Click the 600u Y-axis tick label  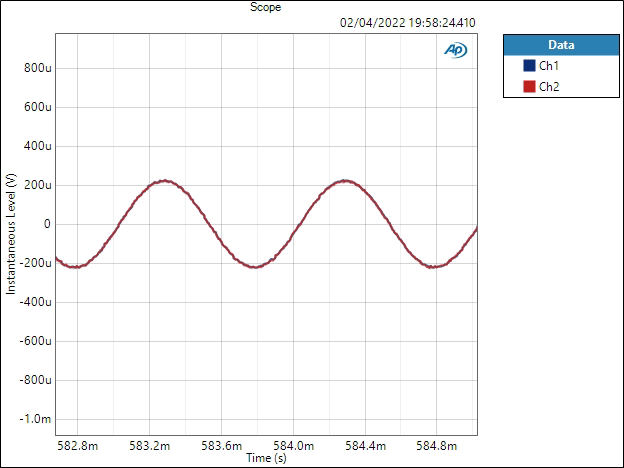[x=38, y=107]
